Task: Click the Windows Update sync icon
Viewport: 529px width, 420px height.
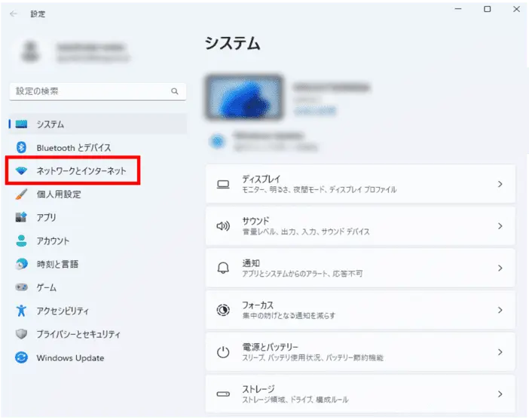Action: (x=21, y=358)
